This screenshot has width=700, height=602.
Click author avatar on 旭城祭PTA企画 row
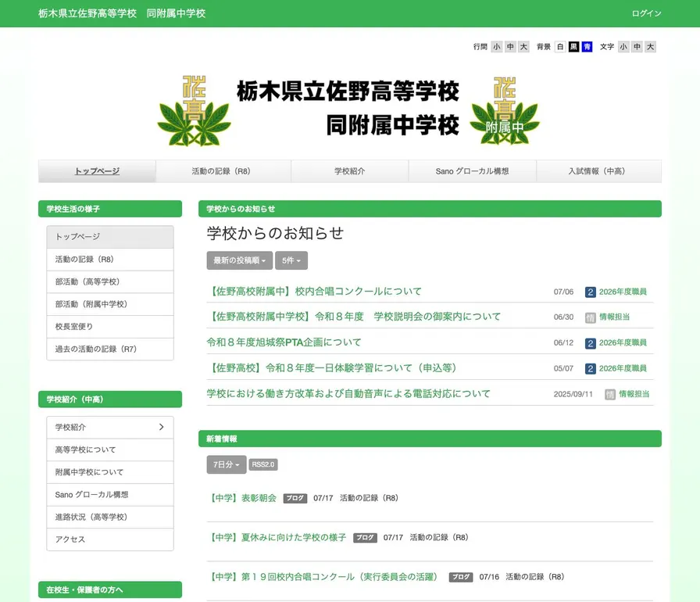pyautogui.click(x=590, y=343)
